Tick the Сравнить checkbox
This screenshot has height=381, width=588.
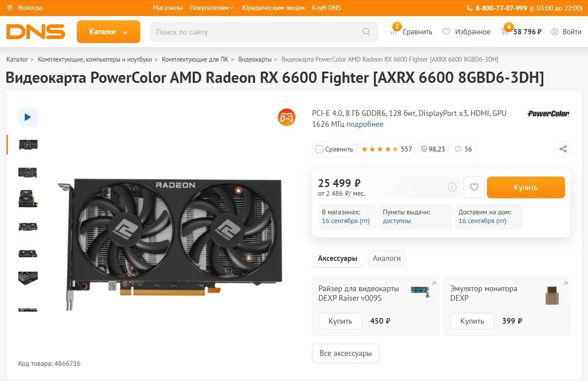click(319, 149)
